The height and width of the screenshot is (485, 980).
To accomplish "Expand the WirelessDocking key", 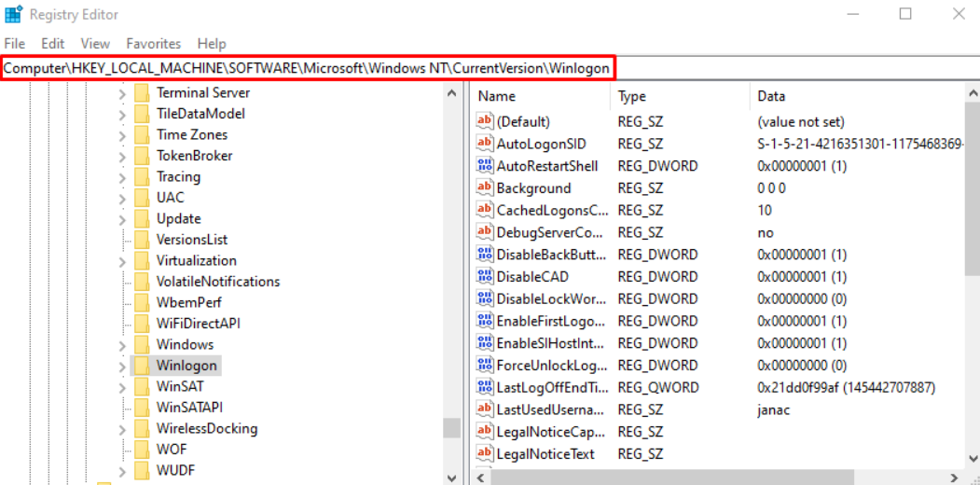I will click(x=122, y=429).
